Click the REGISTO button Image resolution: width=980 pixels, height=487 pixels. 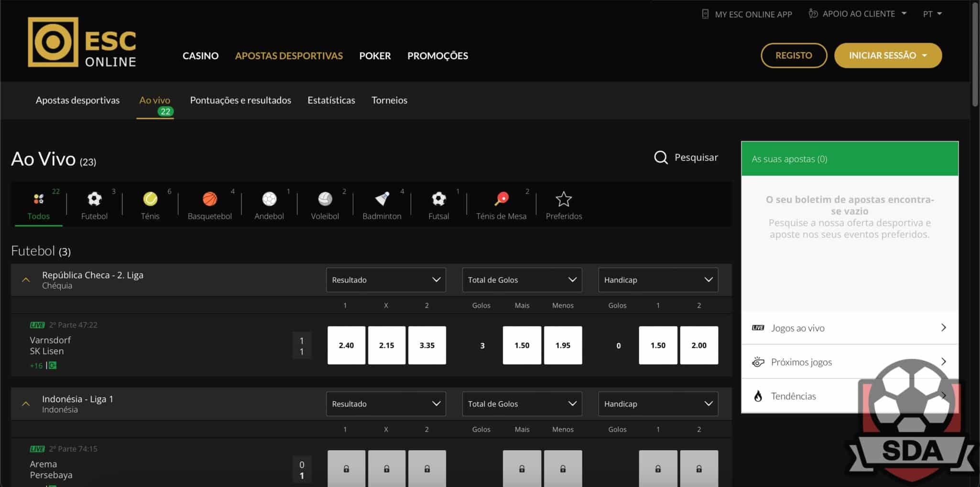coord(794,55)
